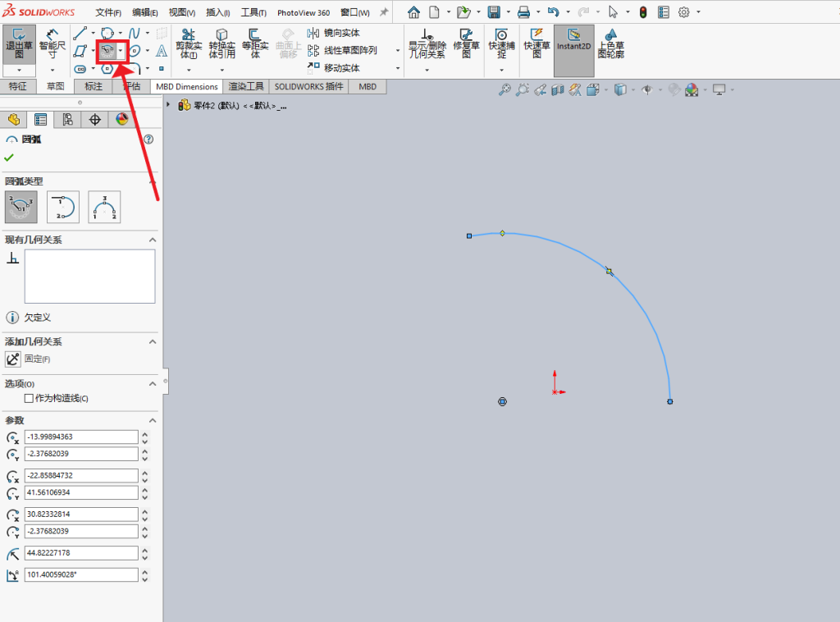
Task: Click the Trim Entities (剪裁实体) tool
Action: (189, 44)
